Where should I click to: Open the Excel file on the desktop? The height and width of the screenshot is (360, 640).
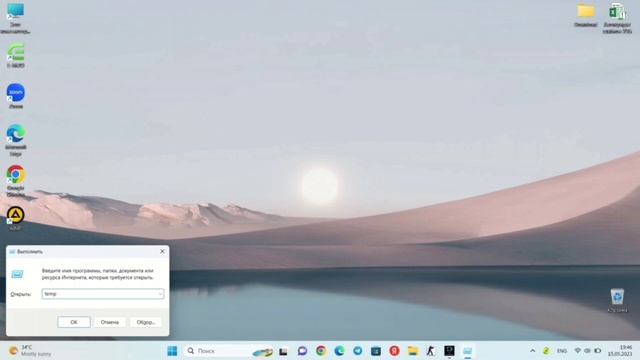click(x=617, y=18)
